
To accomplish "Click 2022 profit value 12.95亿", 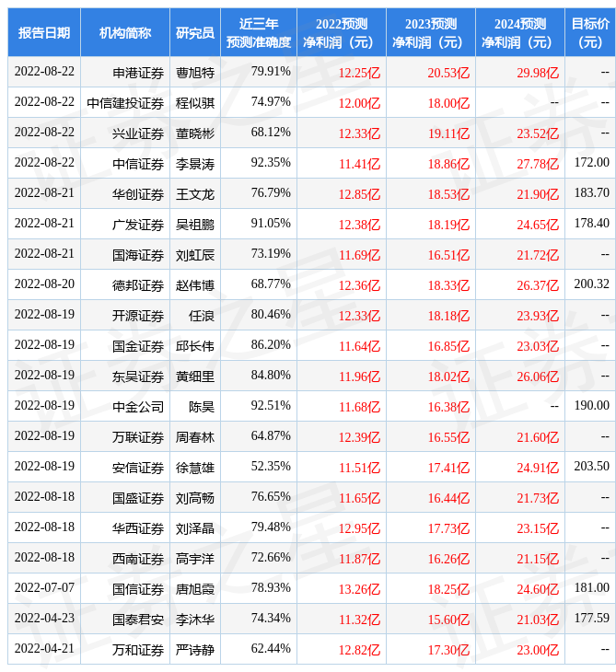I will (x=359, y=529).
